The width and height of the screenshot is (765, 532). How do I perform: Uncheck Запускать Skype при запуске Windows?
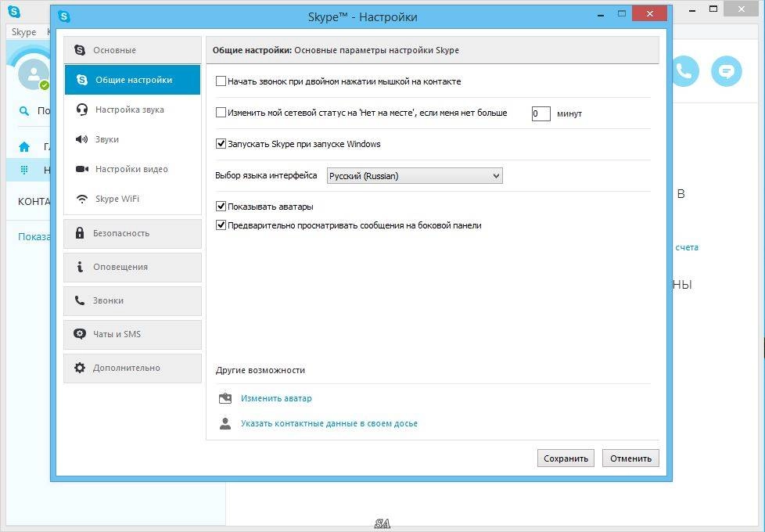click(221, 143)
